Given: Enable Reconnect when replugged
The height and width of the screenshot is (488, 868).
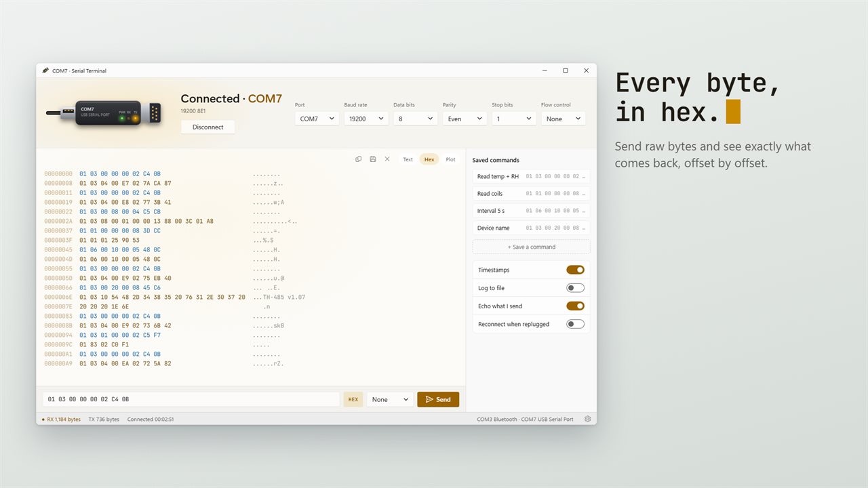Looking at the screenshot, I should click(575, 324).
